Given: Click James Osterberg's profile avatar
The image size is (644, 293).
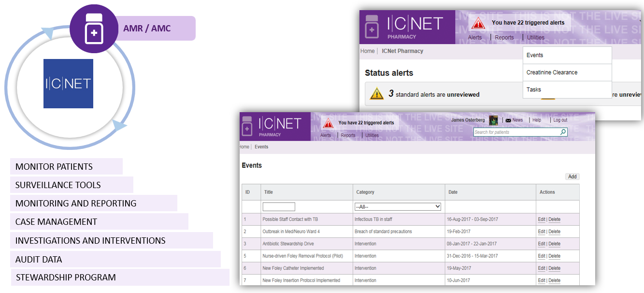Looking at the screenshot, I should pos(493,120).
